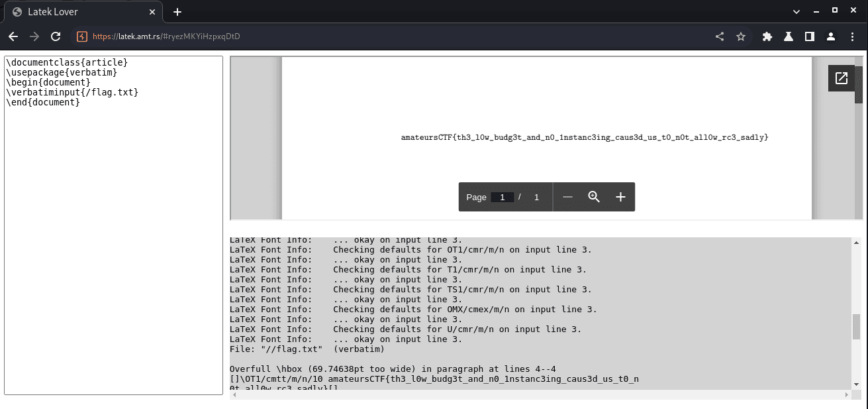Zoom out the PDF with minus button
The height and width of the screenshot is (409, 868).
(567, 197)
